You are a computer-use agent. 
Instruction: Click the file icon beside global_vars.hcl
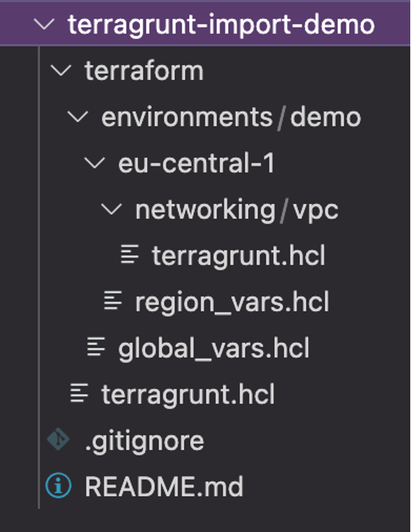click(96, 347)
